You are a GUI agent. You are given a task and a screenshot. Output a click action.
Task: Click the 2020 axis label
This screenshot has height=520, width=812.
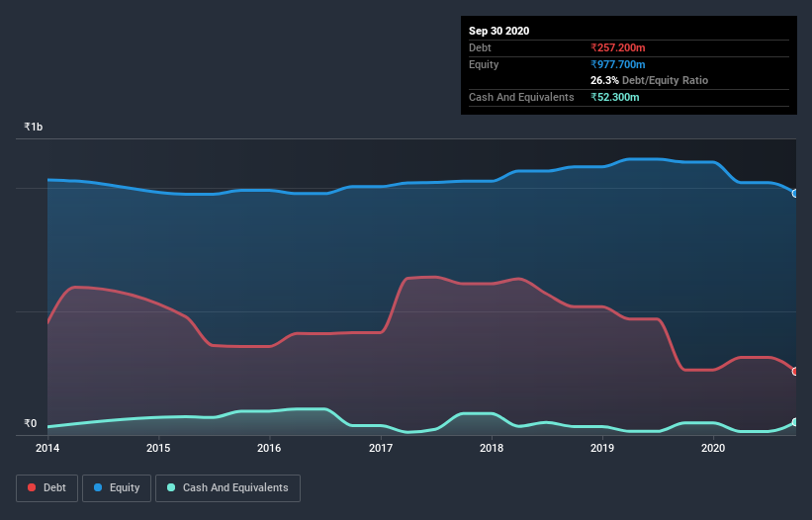[x=713, y=448]
